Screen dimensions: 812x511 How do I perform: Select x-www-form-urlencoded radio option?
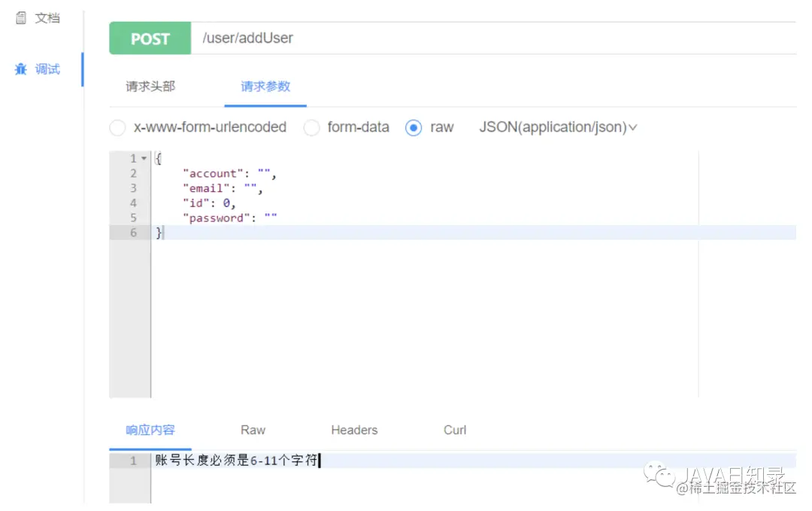tap(117, 127)
